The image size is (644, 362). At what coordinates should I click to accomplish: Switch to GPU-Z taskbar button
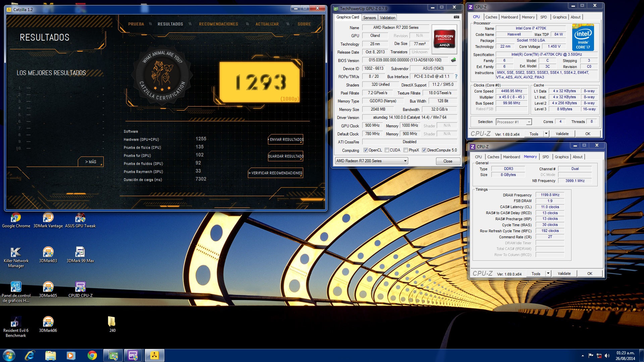pos(113,355)
